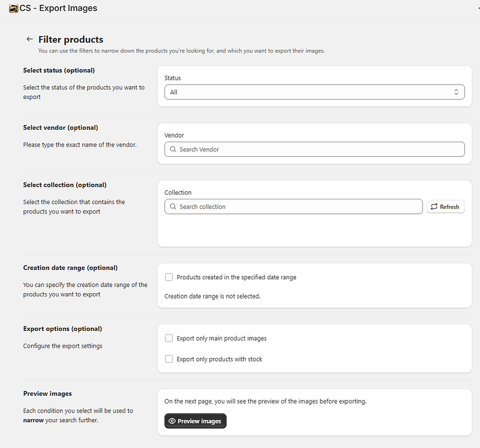Click the Status field label
The height and width of the screenshot is (448, 480).
[173, 78]
